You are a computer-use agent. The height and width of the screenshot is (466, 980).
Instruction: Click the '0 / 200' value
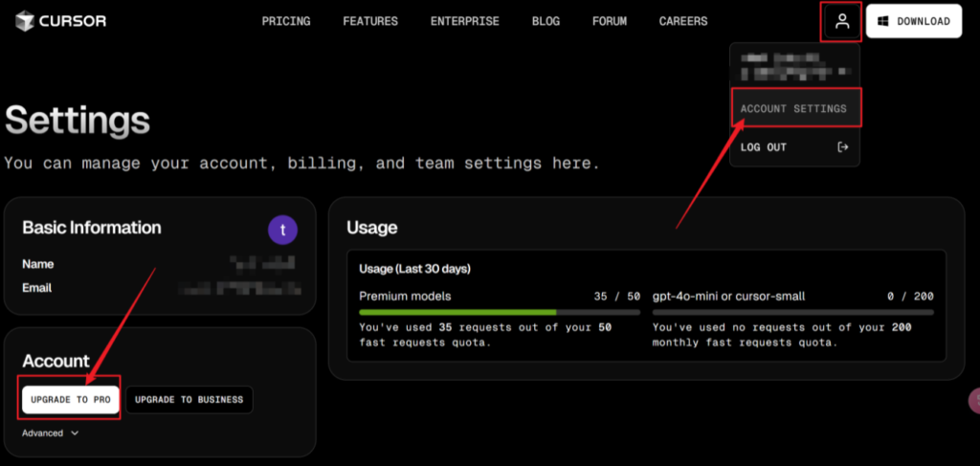coord(911,296)
